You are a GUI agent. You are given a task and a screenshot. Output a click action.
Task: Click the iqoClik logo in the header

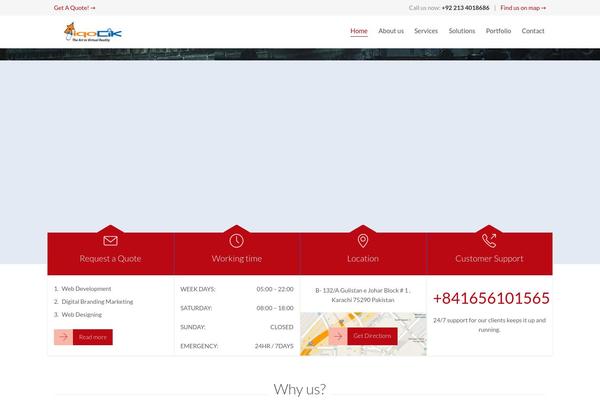coord(93,32)
